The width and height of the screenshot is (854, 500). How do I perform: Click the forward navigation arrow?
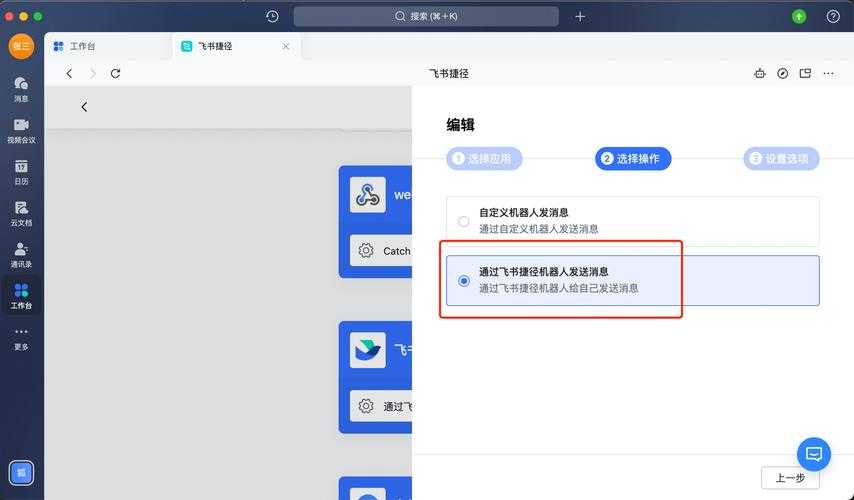(x=93, y=73)
